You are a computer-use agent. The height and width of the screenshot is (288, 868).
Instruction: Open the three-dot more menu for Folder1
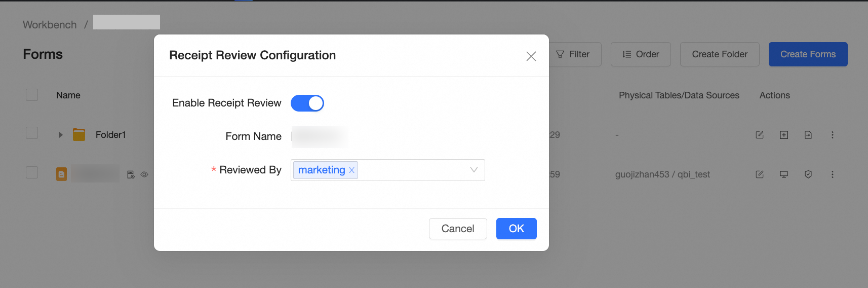click(x=833, y=135)
